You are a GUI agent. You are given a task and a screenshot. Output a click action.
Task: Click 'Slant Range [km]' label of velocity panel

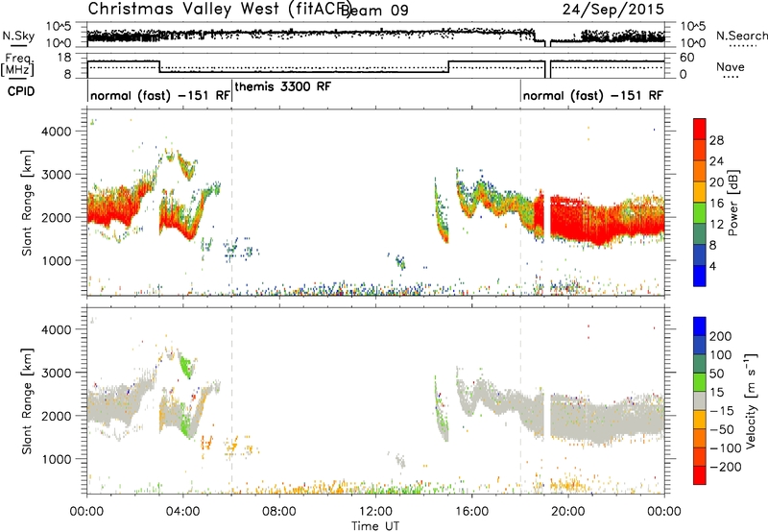point(27,400)
